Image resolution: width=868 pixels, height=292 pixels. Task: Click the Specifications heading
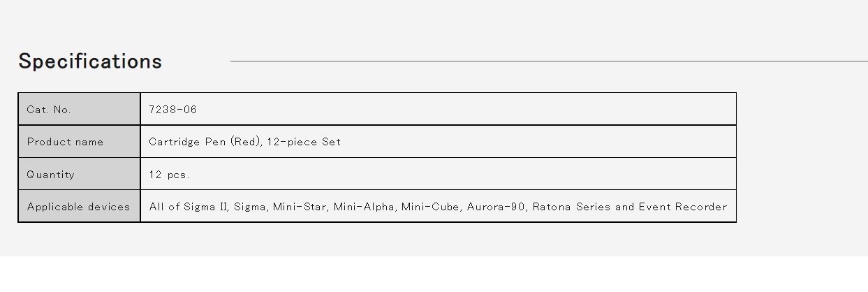pos(90,61)
